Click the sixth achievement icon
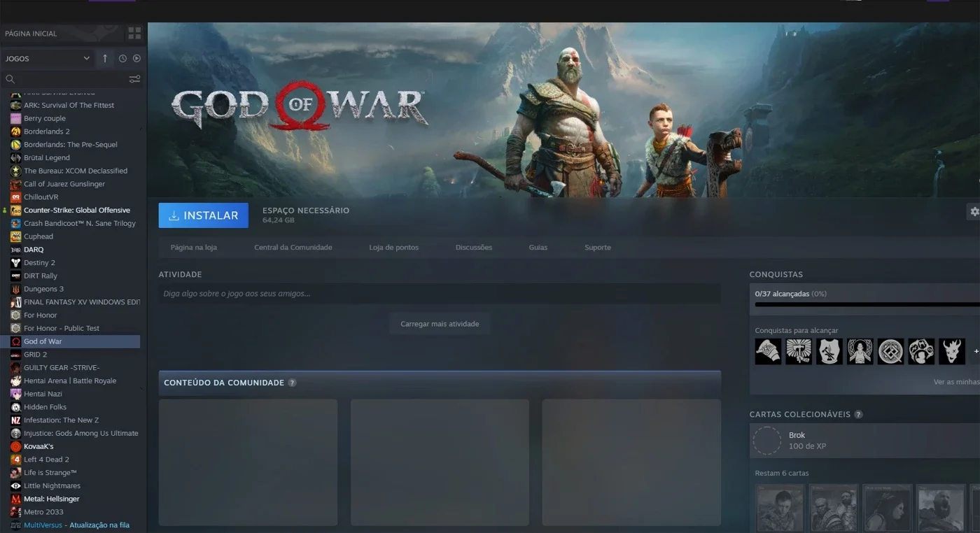The image size is (980, 533). click(921, 351)
